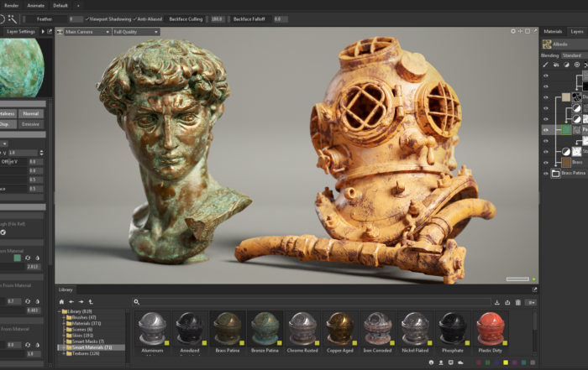Go up one Library folder level

pyautogui.click(x=91, y=302)
